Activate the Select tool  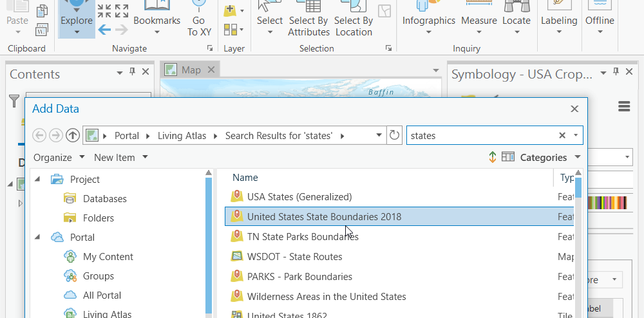tap(269, 19)
